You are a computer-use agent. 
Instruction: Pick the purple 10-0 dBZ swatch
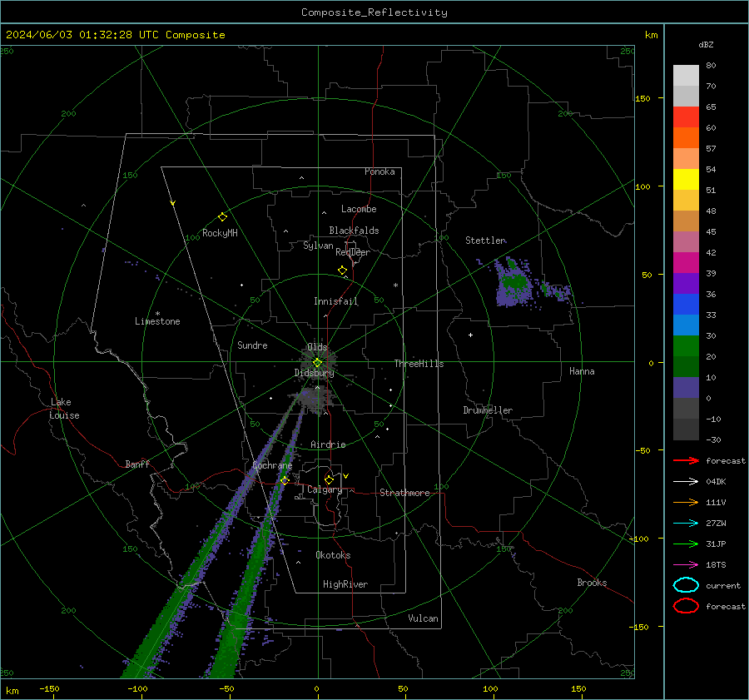(x=686, y=388)
